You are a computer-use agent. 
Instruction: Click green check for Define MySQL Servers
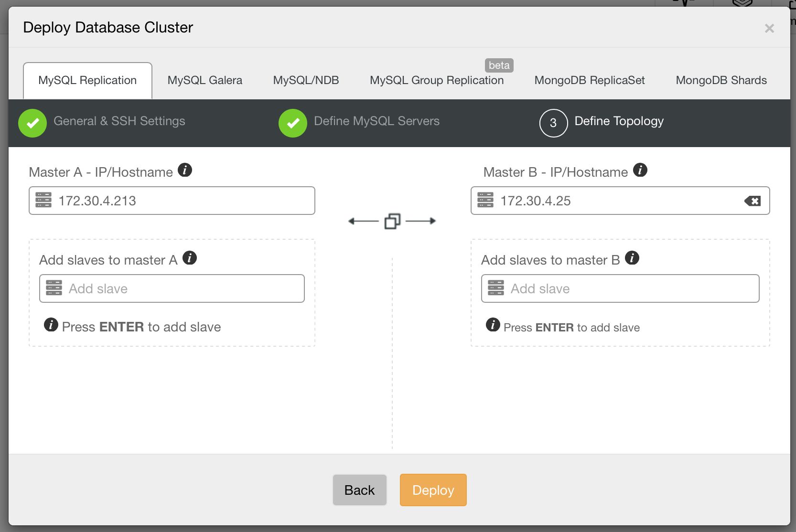[x=293, y=123]
